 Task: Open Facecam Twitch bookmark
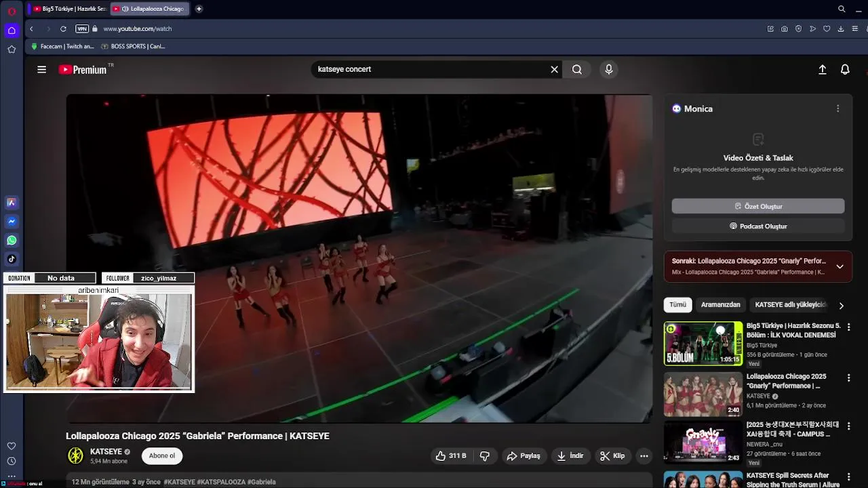pos(62,47)
